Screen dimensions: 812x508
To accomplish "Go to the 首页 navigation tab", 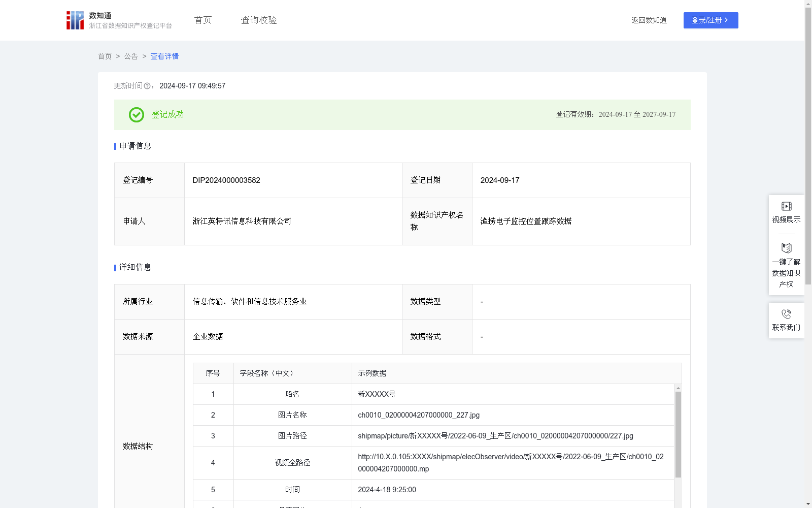I will coord(203,20).
